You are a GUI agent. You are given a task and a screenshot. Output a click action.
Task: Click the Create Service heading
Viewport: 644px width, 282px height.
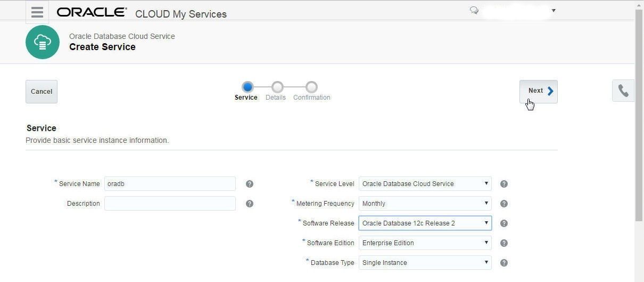coord(102,47)
